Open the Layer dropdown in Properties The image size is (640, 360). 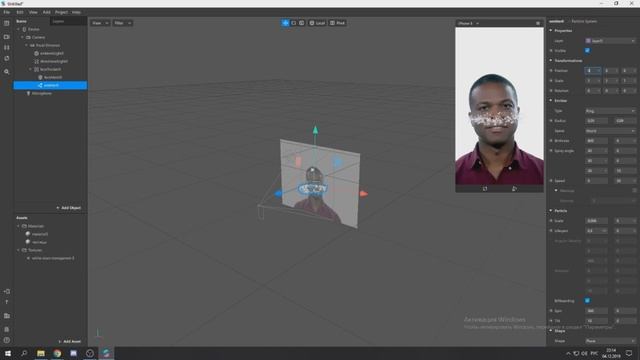pyautogui.click(x=610, y=41)
